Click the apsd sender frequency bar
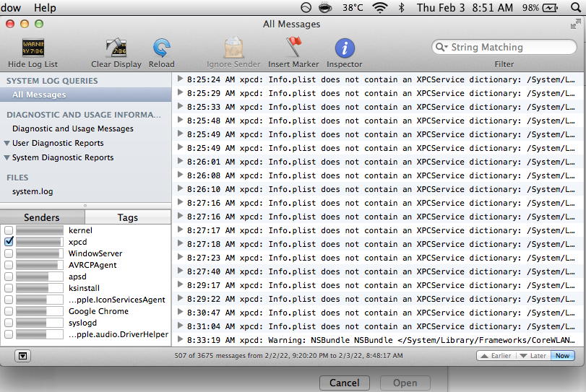This screenshot has width=586, height=392. coord(40,276)
